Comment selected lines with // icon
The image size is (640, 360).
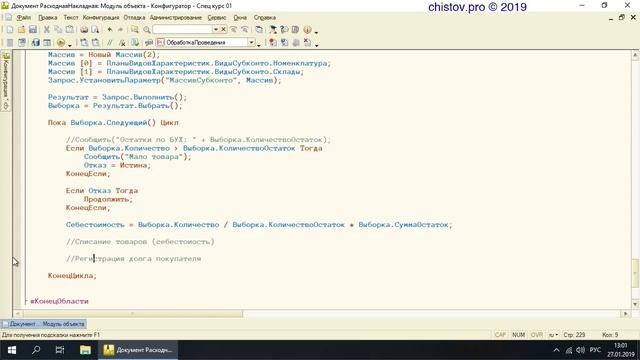[109, 42]
